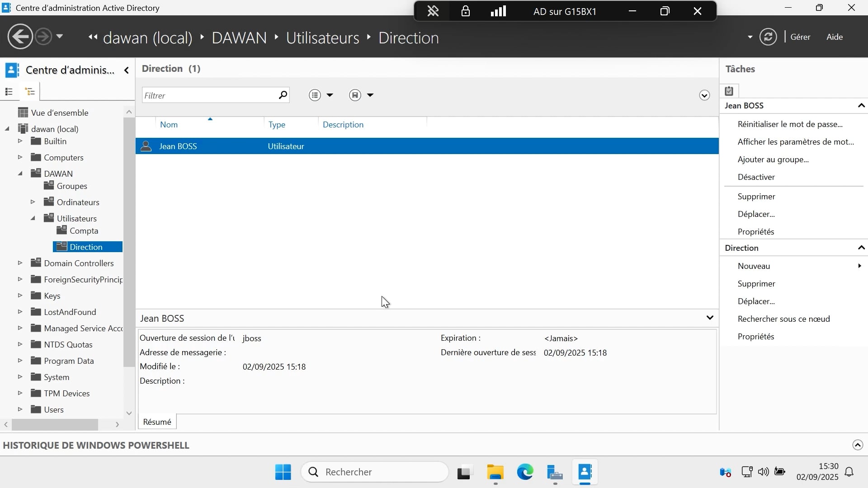Click in the Filtrer input field
Screen dimensions: 868x488
(208, 95)
